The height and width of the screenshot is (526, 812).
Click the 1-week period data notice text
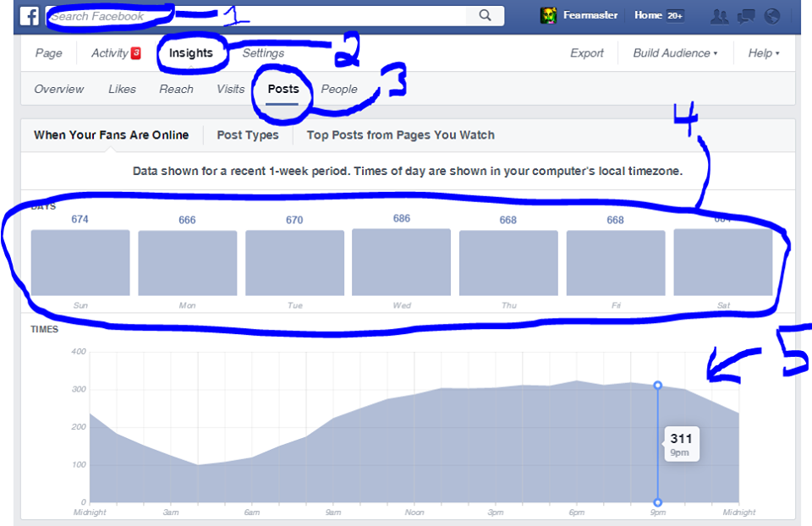click(x=408, y=171)
